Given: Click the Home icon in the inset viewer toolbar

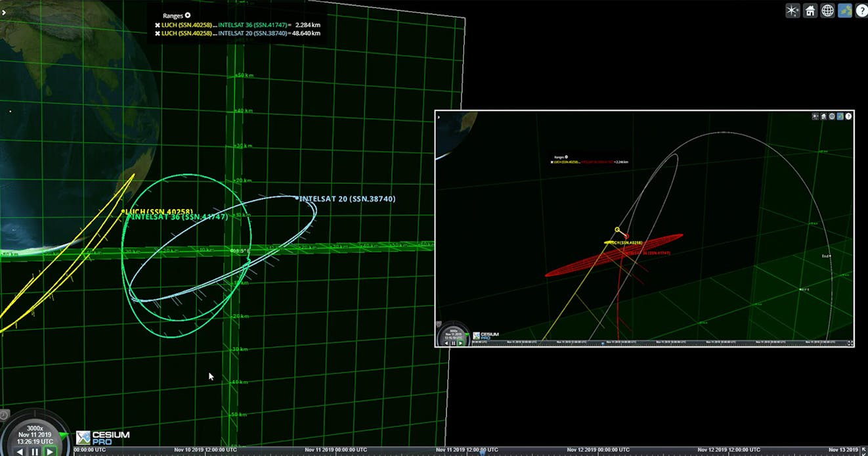Looking at the screenshot, I should tap(823, 116).
